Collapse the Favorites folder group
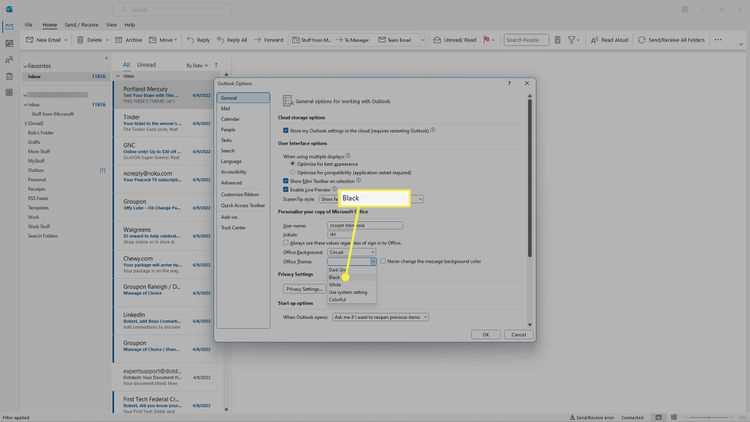Image resolution: width=750 pixels, height=422 pixels. click(25, 66)
